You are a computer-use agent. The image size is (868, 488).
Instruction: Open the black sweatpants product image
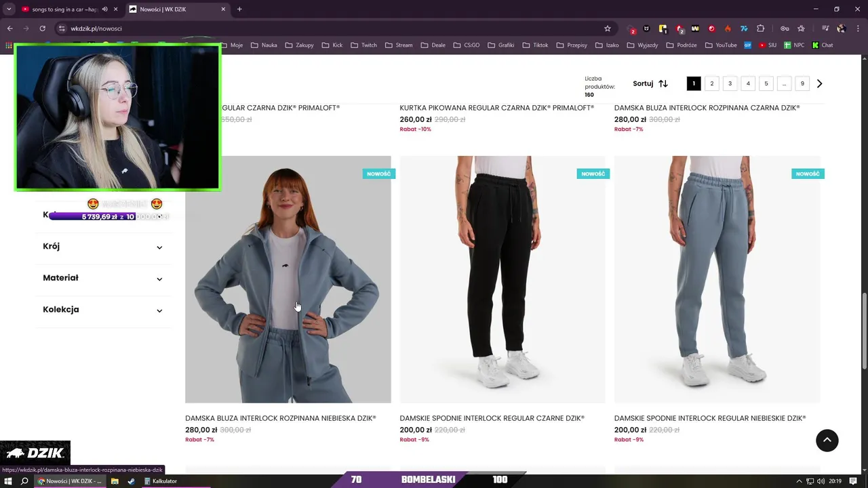coord(502,279)
